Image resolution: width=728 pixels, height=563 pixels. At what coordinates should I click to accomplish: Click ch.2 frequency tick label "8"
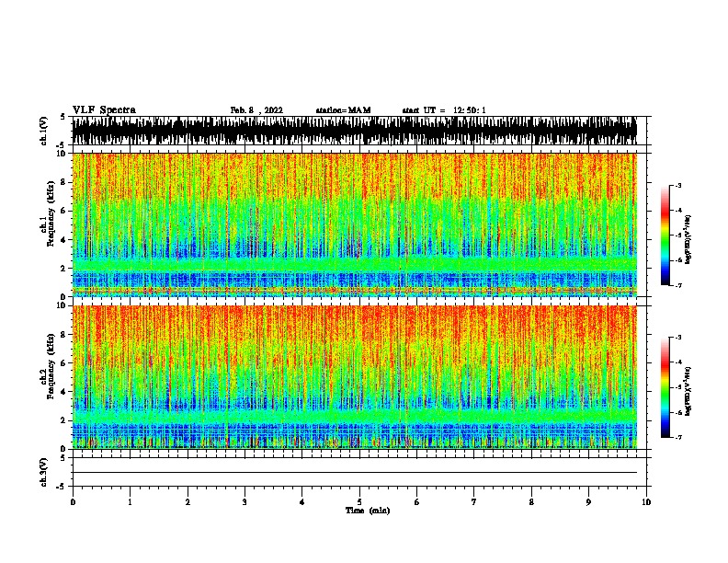(x=64, y=335)
